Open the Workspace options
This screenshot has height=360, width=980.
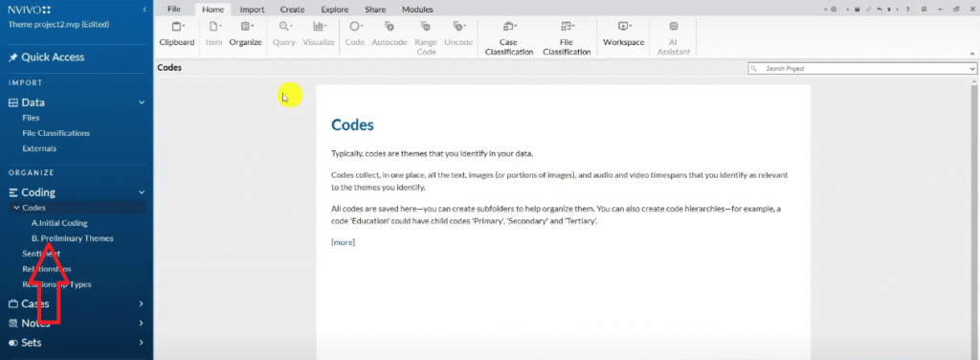[x=623, y=34]
